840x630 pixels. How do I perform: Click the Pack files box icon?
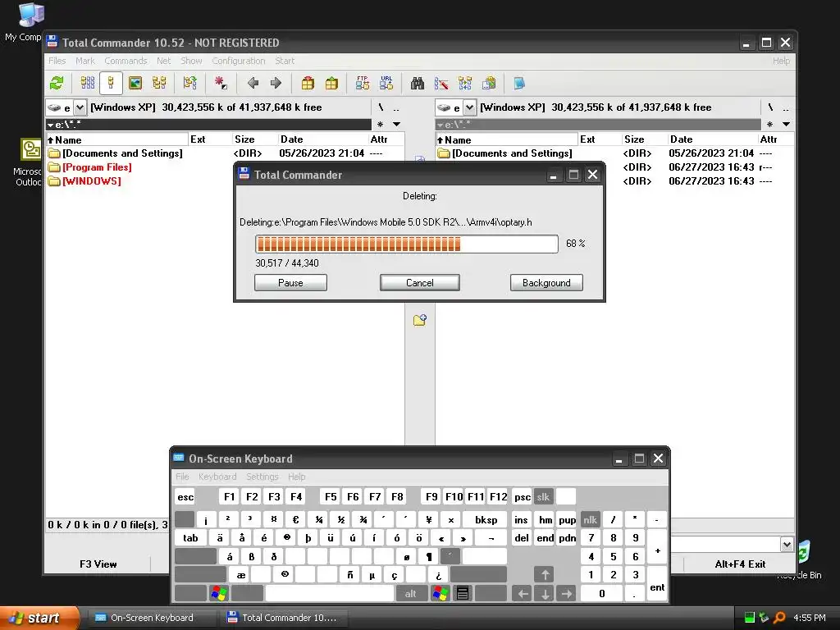(308, 83)
